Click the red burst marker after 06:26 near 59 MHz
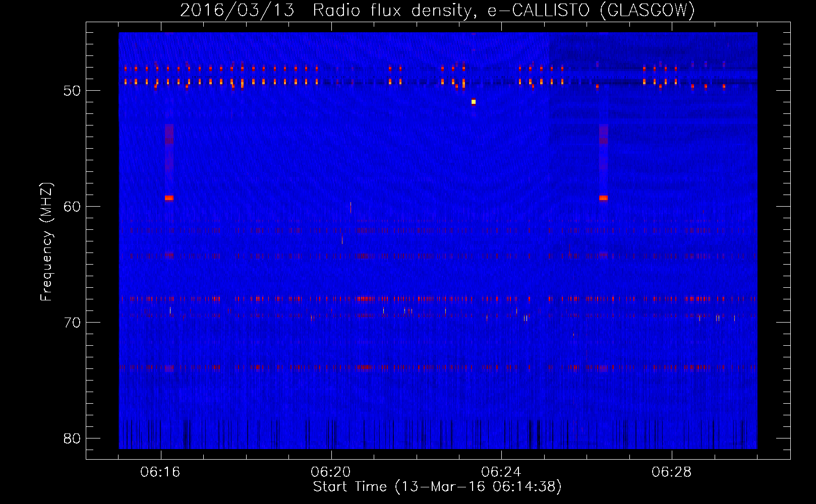Viewport: 816px width, 504px height. (x=603, y=198)
